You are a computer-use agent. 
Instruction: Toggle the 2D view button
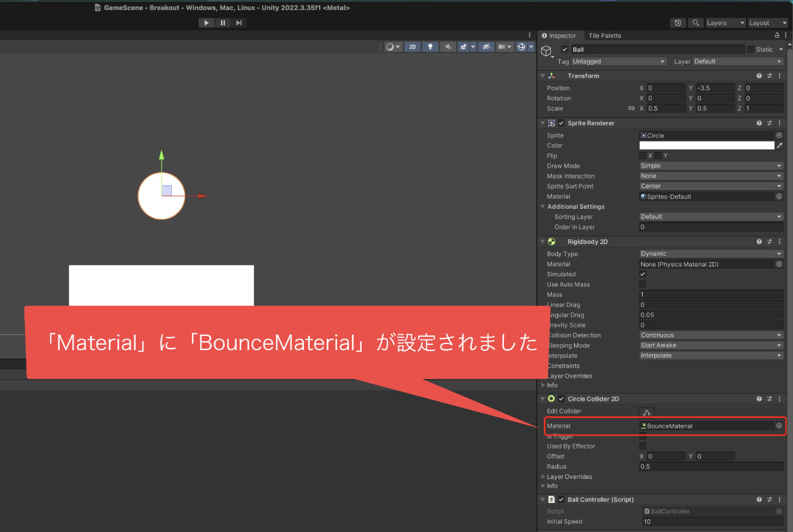pyautogui.click(x=412, y=46)
